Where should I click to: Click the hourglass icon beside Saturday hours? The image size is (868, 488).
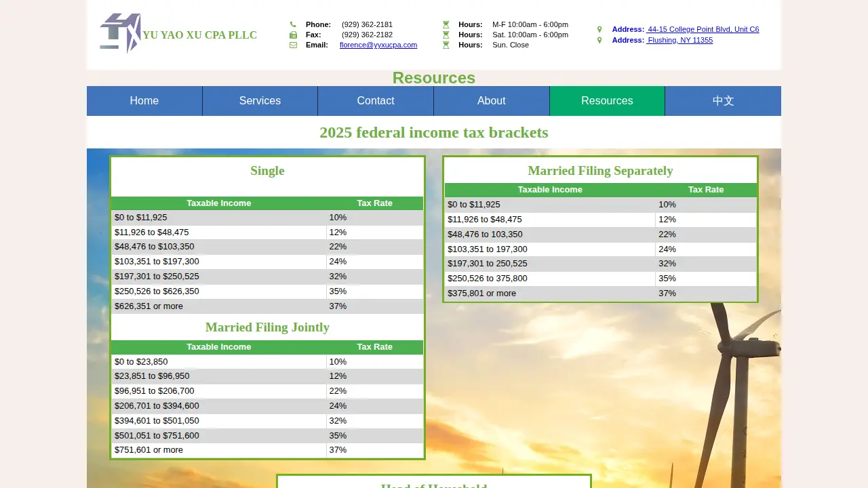[446, 35]
